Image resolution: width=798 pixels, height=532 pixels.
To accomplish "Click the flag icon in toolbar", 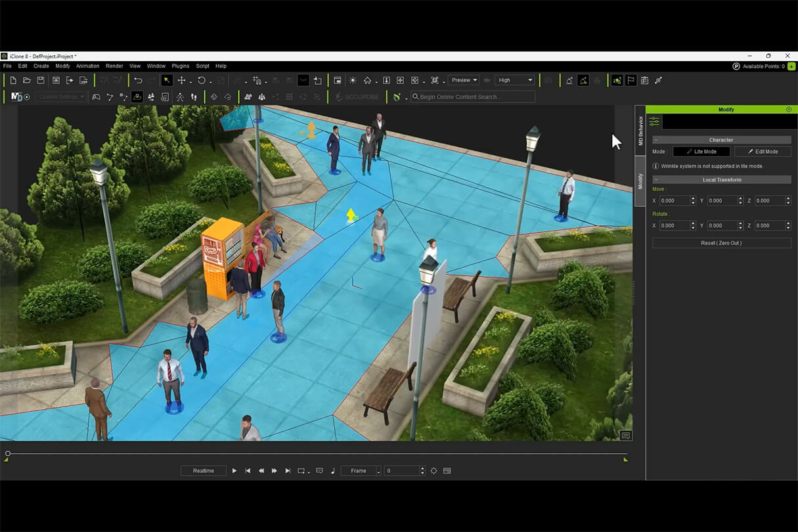I will pos(631,80).
